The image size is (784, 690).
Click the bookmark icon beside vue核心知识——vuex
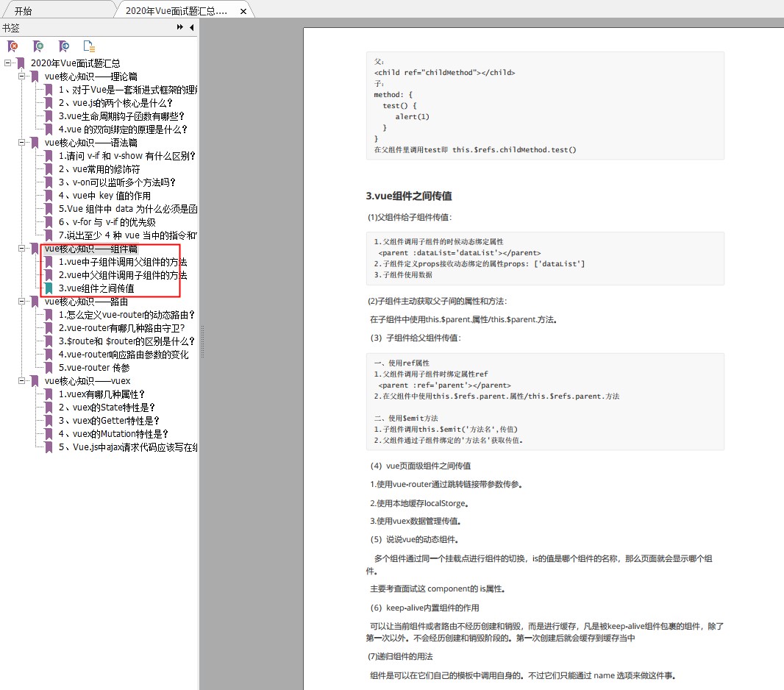35,381
